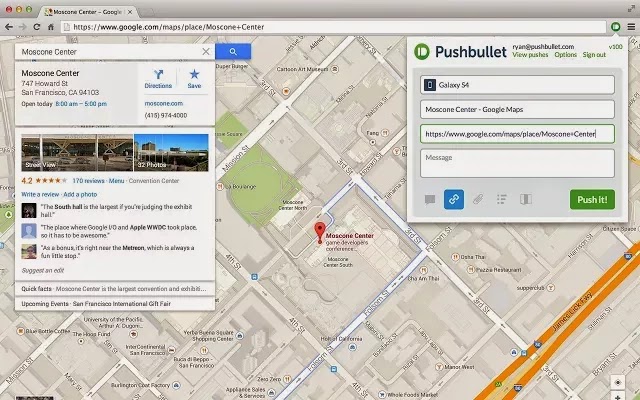
Task: Click Moscone Center South map label
Action: (338, 262)
